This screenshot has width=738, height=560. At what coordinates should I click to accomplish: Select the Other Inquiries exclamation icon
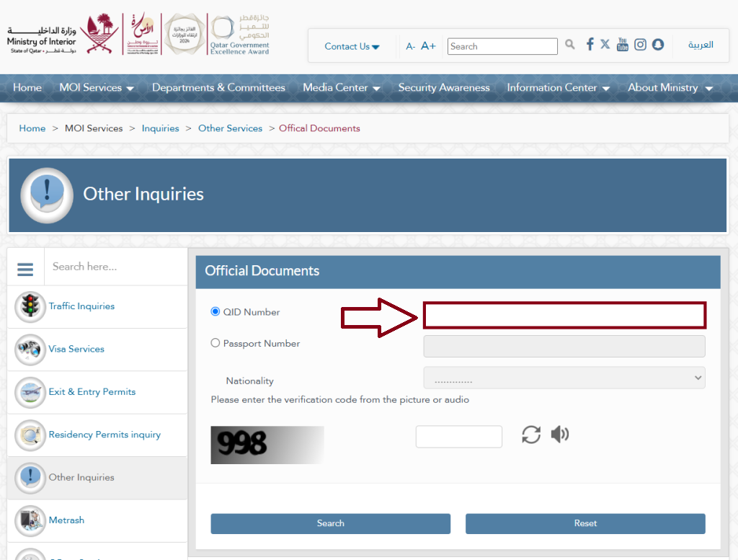point(30,477)
